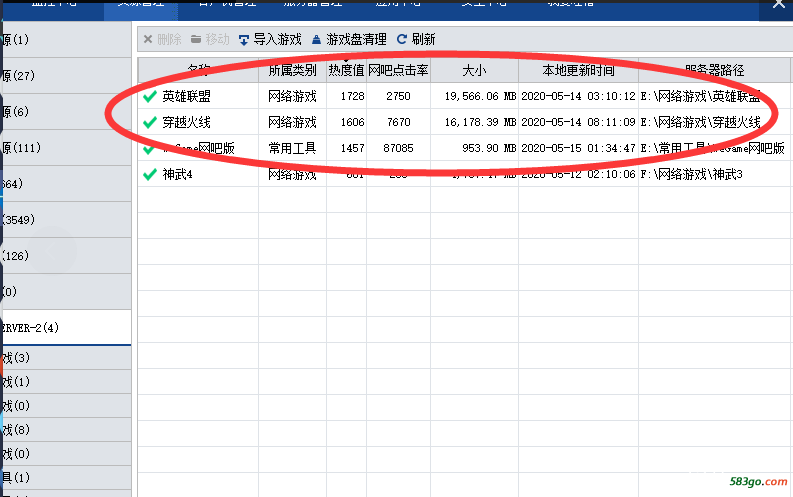Sort by the 大小 column header

click(x=474, y=70)
